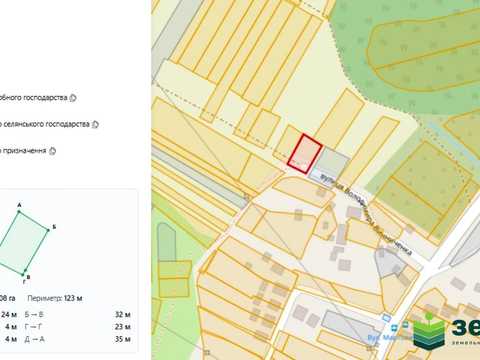Select the Д → А side length row
The image size is (480, 360).
pos(77,339)
